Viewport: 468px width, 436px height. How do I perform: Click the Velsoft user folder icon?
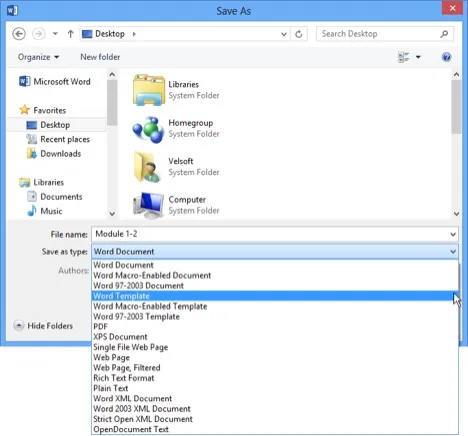click(147, 167)
